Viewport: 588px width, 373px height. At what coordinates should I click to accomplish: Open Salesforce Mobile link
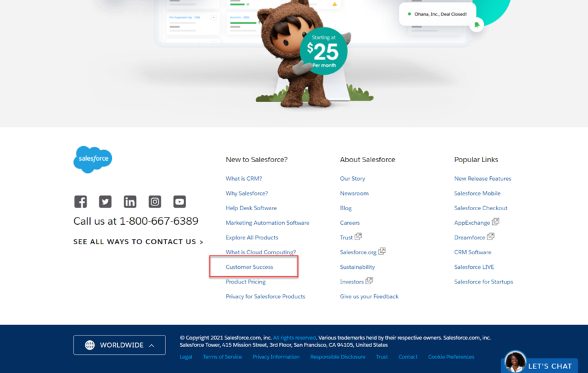click(477, 194)
